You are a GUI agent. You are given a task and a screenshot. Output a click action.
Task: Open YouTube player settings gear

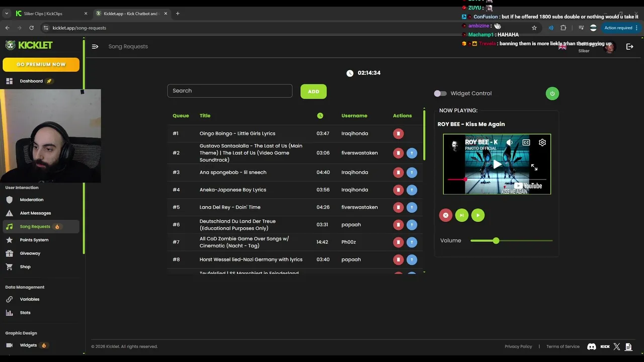(x=542, y=142)
